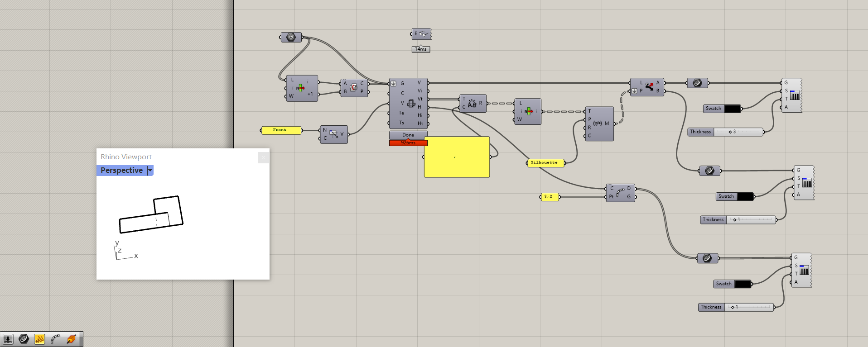The image size is (868, 347).
Task: Select the dashed curve component with Pt input
Action: [620, 193]
